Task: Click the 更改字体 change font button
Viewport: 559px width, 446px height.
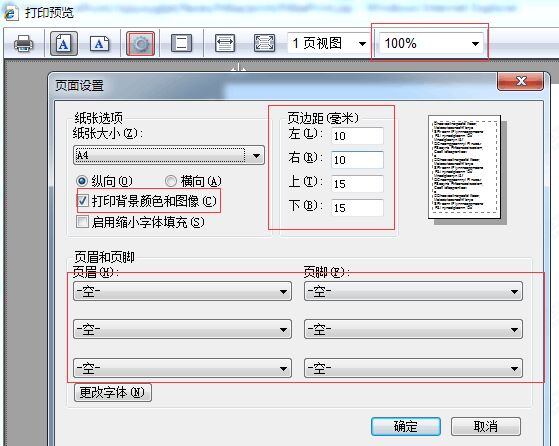Action: 113,393
